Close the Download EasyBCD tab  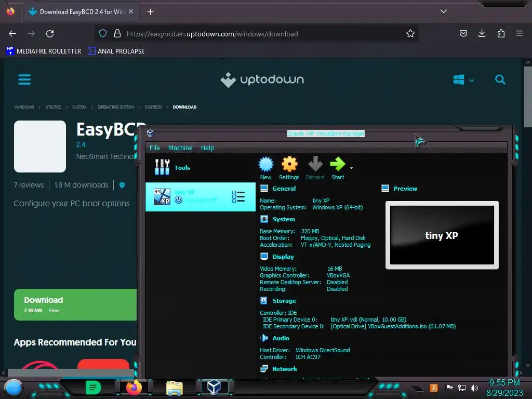tap(131, 11)
